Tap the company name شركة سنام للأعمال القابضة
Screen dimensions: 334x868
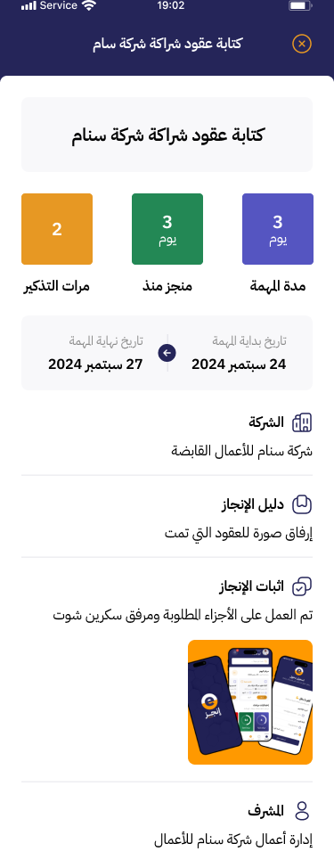pos(241,451)
